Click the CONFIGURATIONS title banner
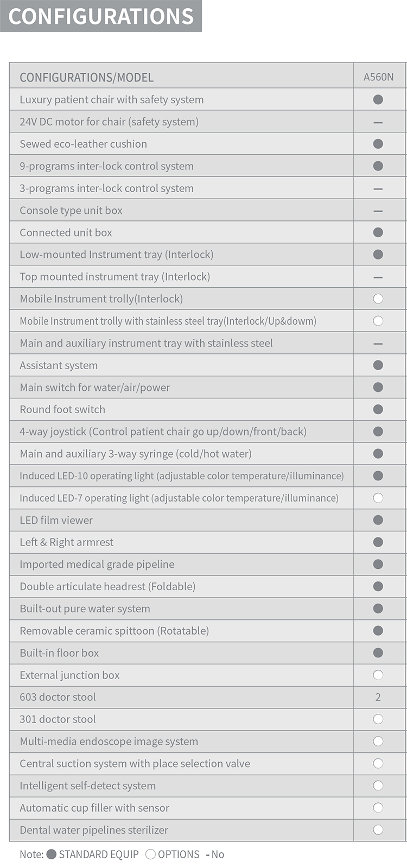Image resolution: width=407 pixels, height=868 pixels. click(101, 16)
